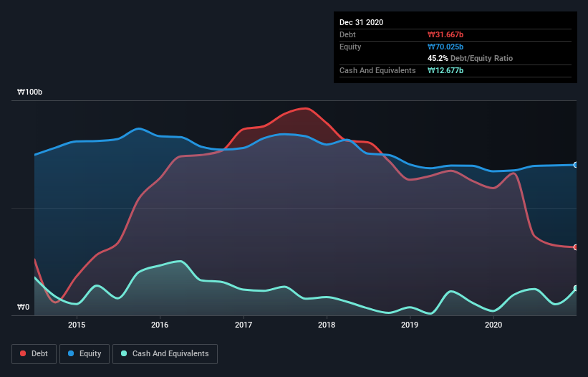Click the ₩70.025b equity value
The image size is (588, 377).
coord(445,47)
